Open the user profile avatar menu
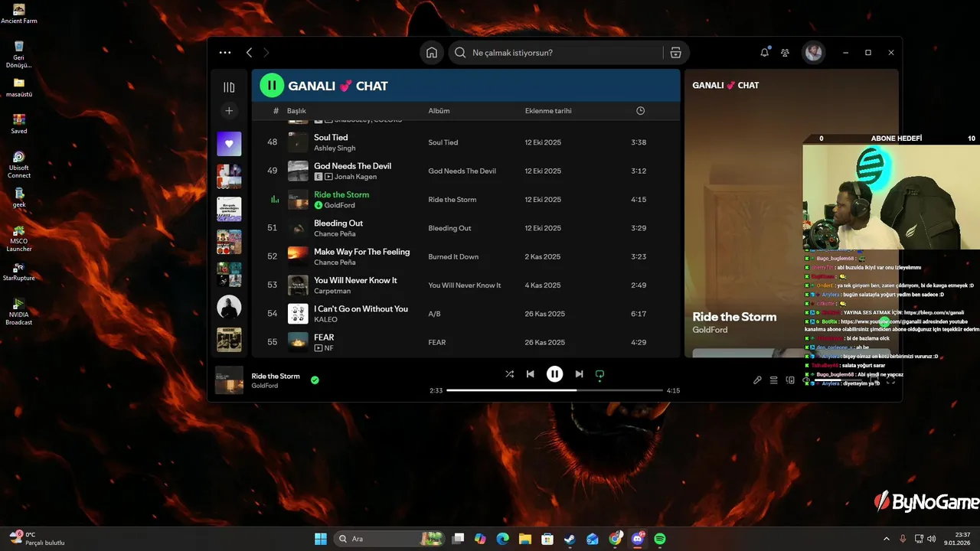The width and height of the screenshot is (980, 551). pos(813,53)
